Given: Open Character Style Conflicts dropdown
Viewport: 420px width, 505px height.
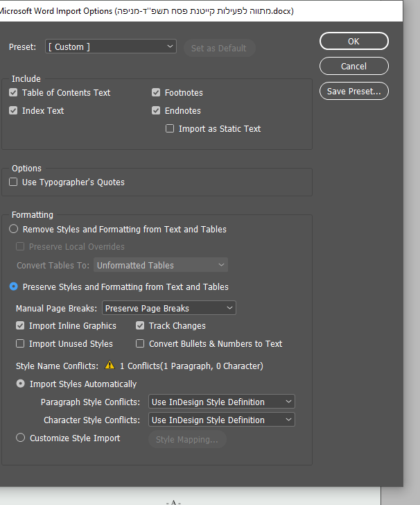Looking at the screenshot, I should pyautogui.click(x=222, y=420).
